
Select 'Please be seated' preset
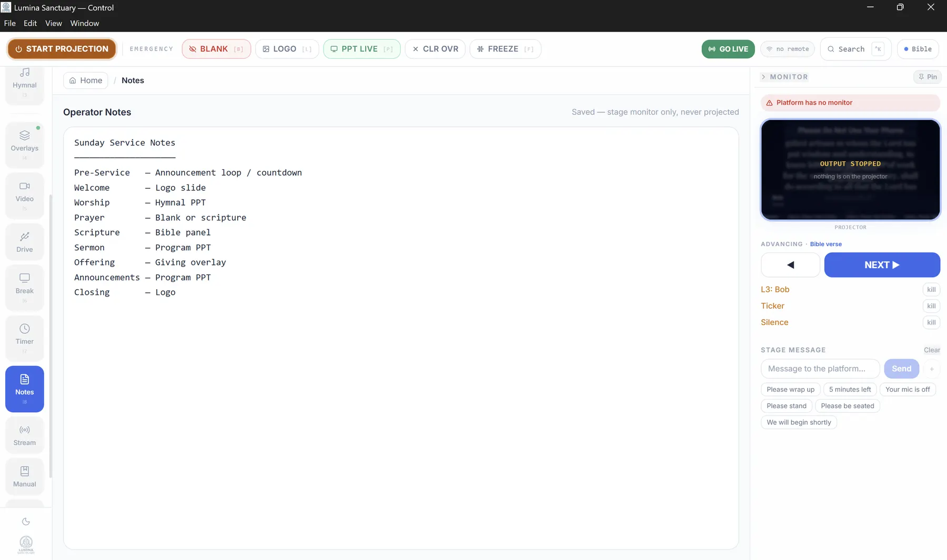click(847, 406)
